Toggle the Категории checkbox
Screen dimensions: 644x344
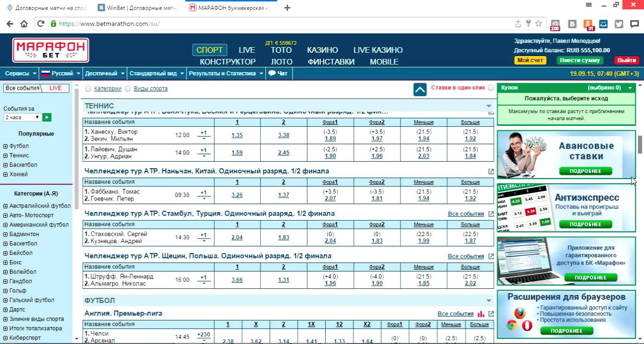pos(88,89)
